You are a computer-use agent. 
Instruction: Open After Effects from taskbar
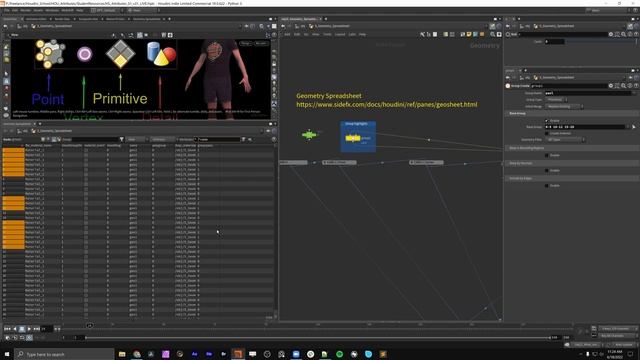point(195,354)
